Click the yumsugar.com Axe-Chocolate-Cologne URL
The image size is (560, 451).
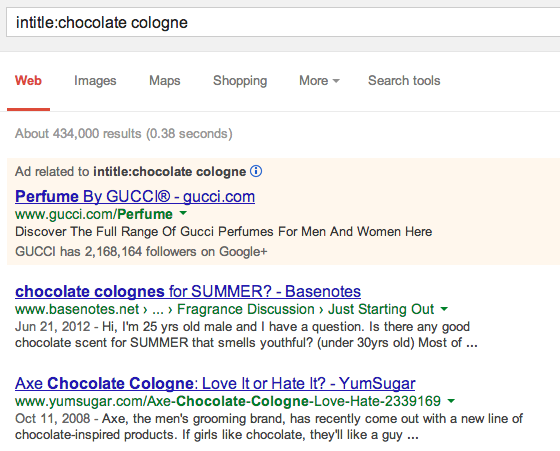pos(228,401)
